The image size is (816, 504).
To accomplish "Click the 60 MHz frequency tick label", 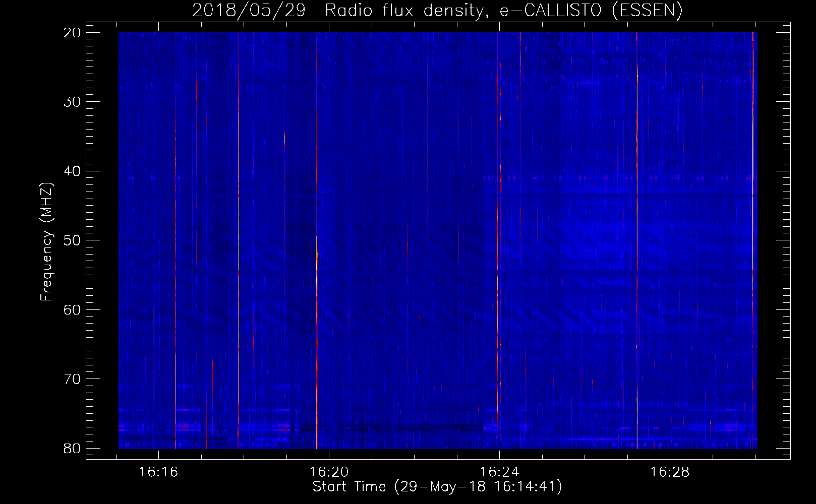I will pyautogui.click(x=73, y=310).
